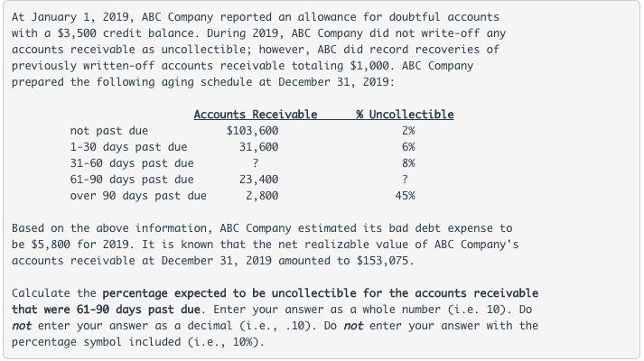Image resolution: width=644 pixels, height=361 pixels.
Task: Click the $103,600 receivable amount
Action: click(x=252, y=130)
